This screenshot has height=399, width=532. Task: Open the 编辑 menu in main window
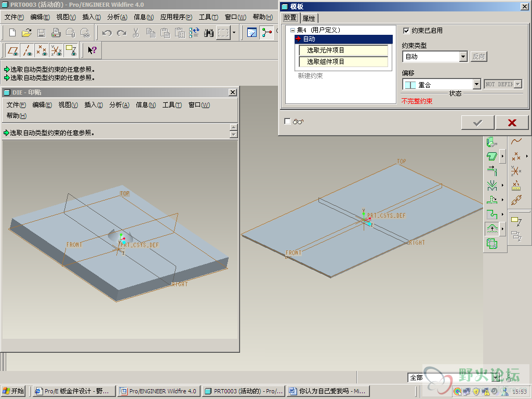tap(40, 17)
